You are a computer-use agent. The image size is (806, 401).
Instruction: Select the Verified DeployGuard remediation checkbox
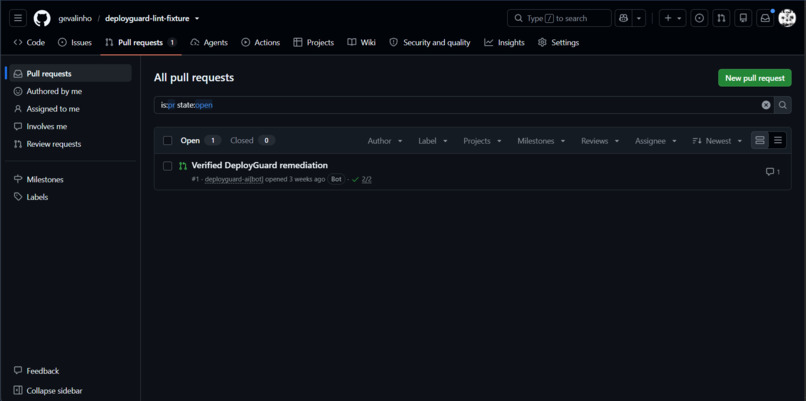click(x=168, y=166)
